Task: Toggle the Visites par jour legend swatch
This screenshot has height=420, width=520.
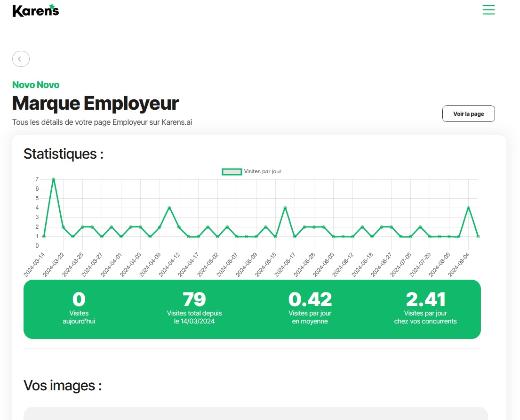Action: tap(232, 171)
